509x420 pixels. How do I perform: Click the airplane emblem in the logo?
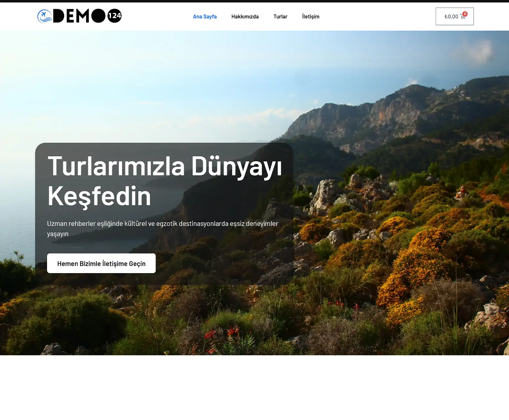tap(45, 16)
